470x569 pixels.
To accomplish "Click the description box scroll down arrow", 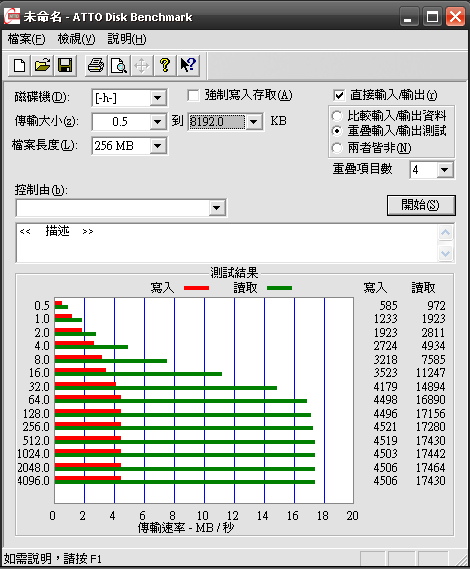I will pos(446,253).
